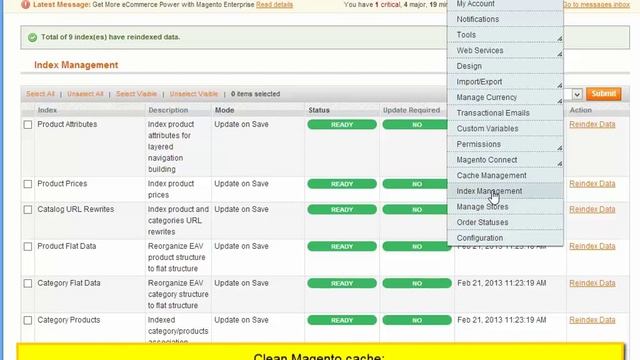Image resolution: width=640 pixels, height=360 pixels.
Task: Click the Index column header
Action: (47, 110)
